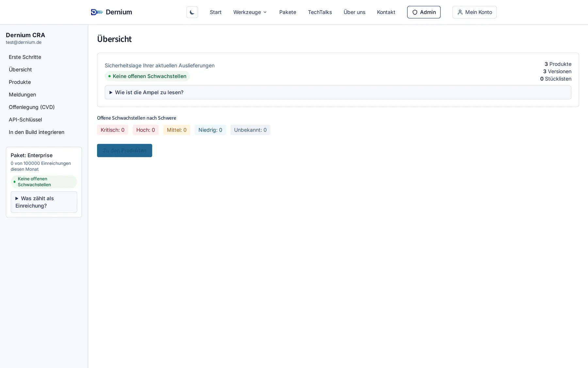Image resolution: width=588 pixels, height=368 pixels.
Task: Click the shield icon in Admin button
Action: (x=415, y=12)
